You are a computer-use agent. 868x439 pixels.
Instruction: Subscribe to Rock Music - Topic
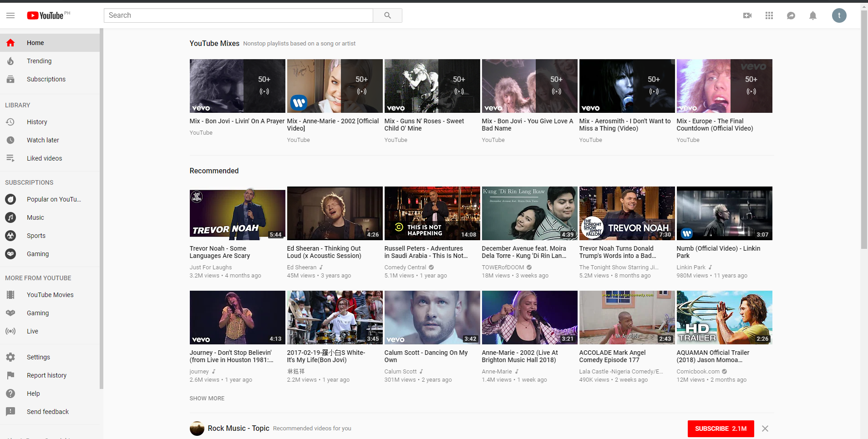click(721, 429)
